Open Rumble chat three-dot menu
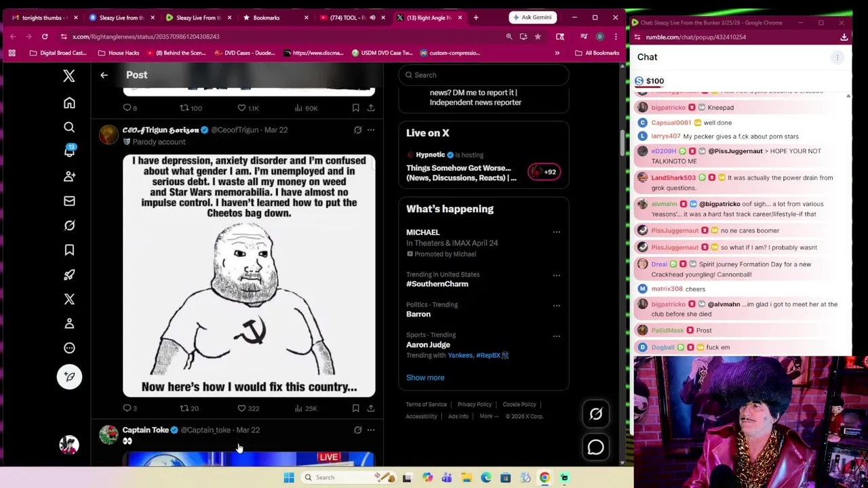Screen dimensions: 868x488 [837, 58]
